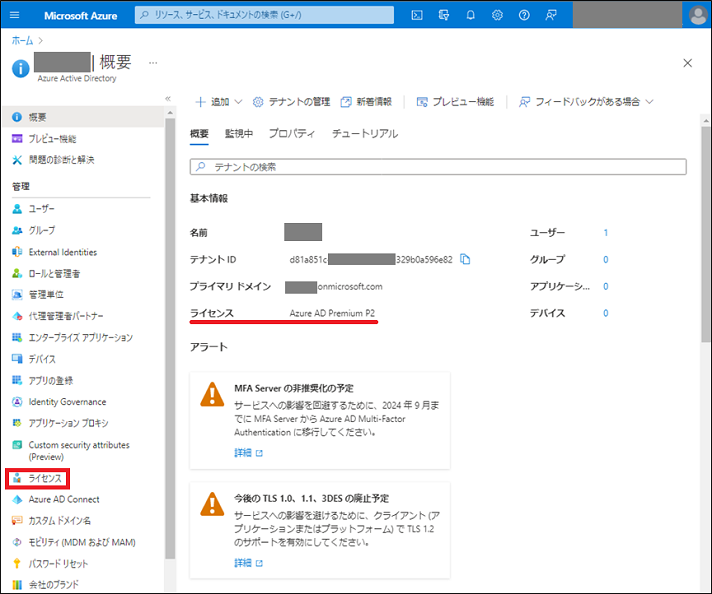This screenshot has width=712, height=594.
Task: Click テナントの管理 in the toolbar
Action: (x=291, y=102)
